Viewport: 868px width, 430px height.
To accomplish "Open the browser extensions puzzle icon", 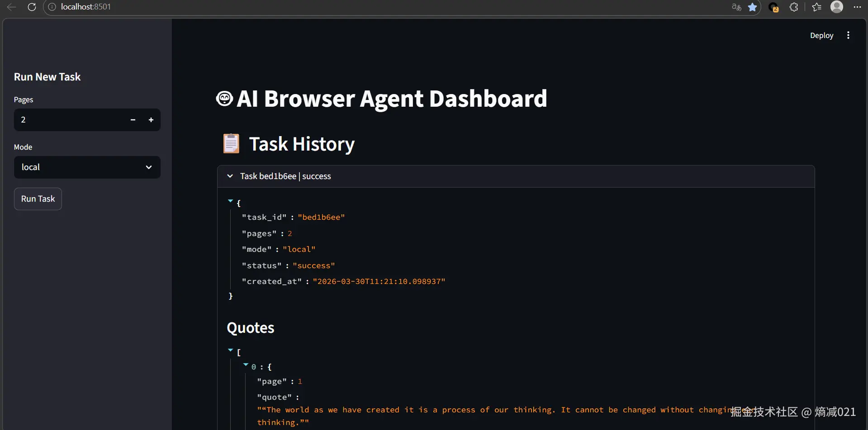I will tap(794, 7).
